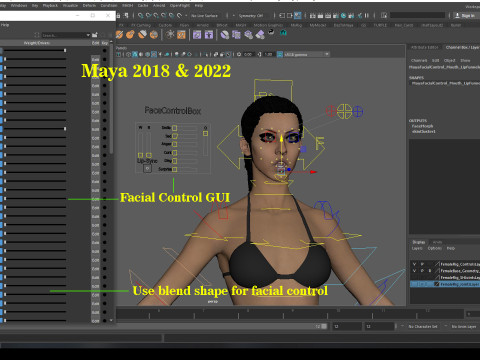The width and height of the screenshot is (480, 360).
Task: Select the highlighted FemaleRig joint layer row
Action: pyautogui.click(x=445, y=284)
